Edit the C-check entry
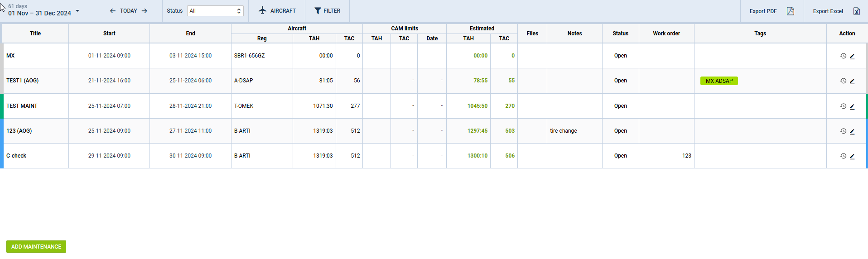The image size is (868, 259). [x=852, y=156]
